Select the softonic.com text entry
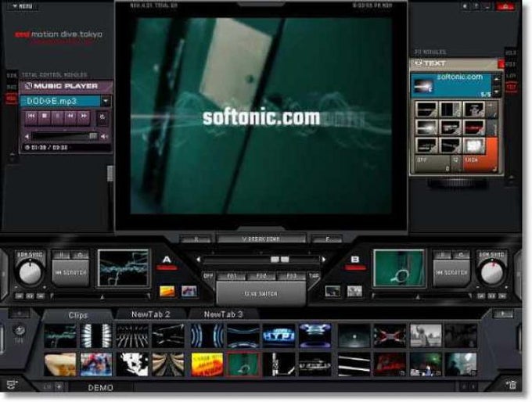Viewport: 532px width, 402px height. [x=451, y=85]
